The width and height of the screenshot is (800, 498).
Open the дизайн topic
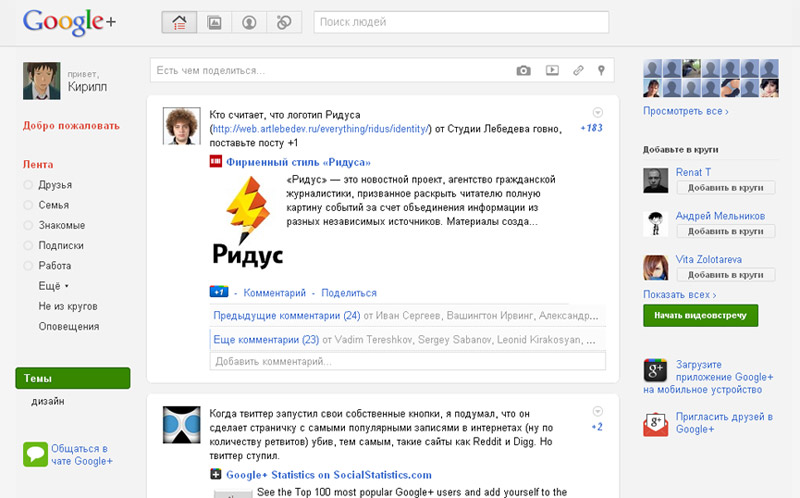point(48,401)
